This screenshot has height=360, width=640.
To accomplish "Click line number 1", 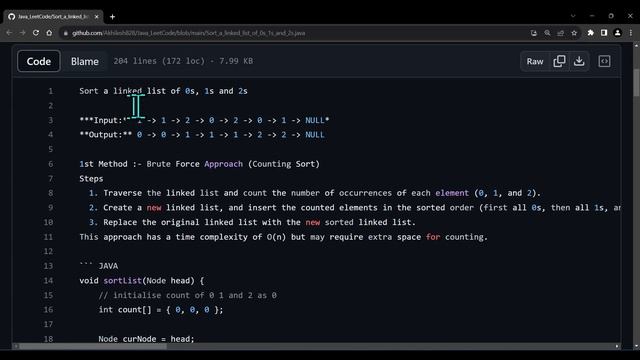I will [51, 91].
